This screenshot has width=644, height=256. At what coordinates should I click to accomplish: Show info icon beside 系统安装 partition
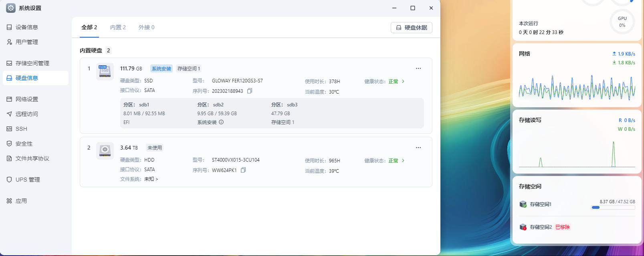[221, 122]
